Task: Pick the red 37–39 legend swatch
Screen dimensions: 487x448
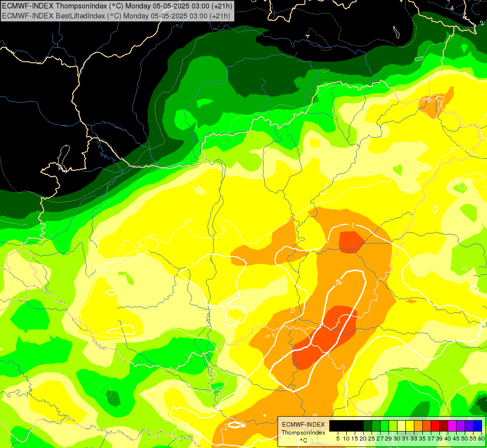Action: (435, 426)
